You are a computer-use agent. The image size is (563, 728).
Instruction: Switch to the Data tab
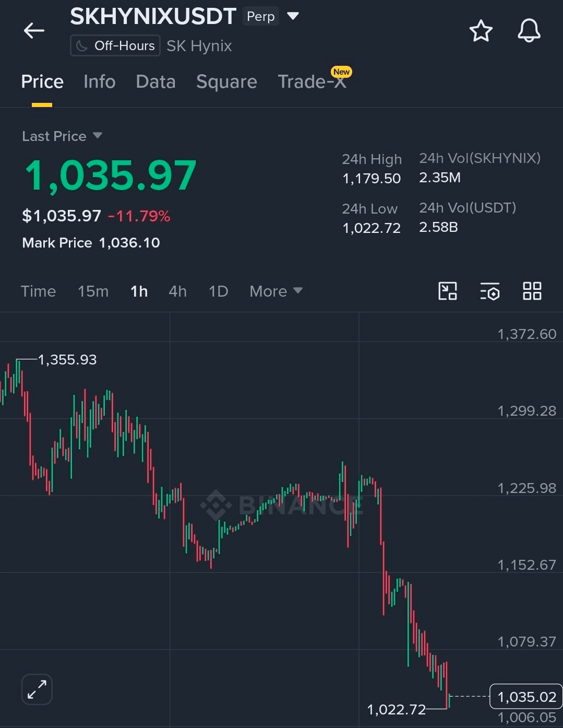tap(155, 82)
